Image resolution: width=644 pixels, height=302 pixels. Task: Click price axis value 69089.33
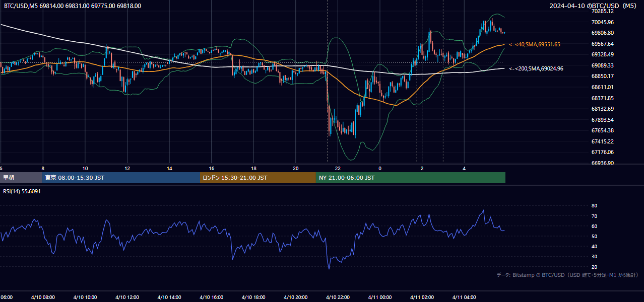(x=602, y=65)
